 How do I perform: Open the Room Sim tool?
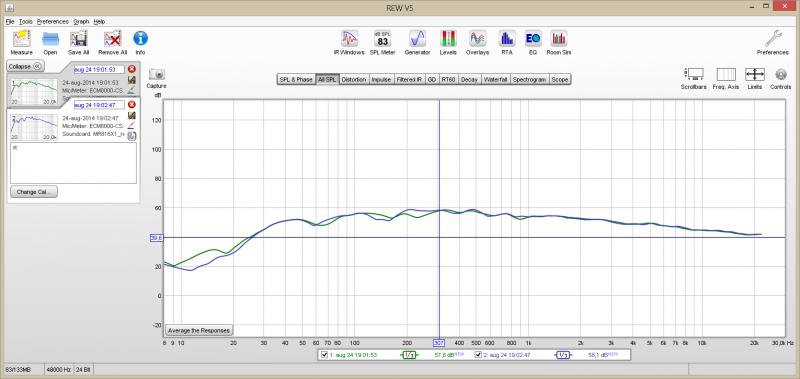point(559,43)
